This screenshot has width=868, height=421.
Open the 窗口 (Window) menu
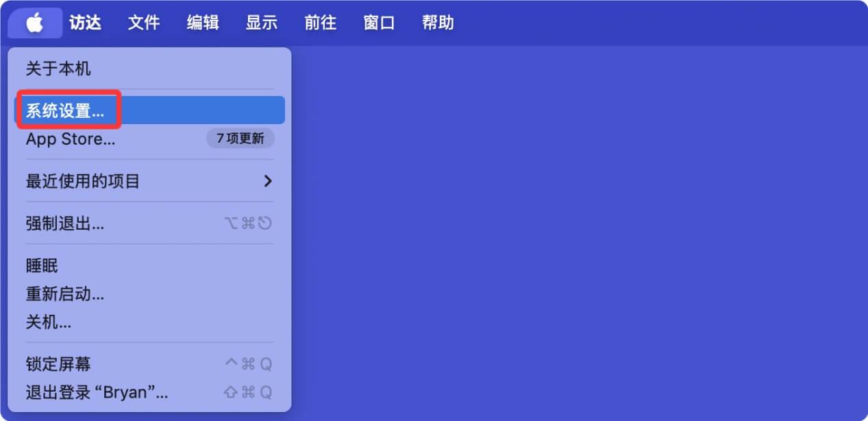[x=379, y=22]
